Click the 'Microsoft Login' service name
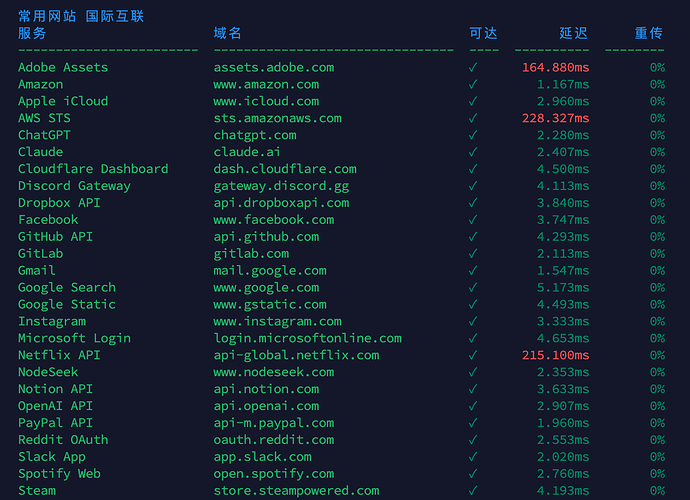The width and height of the screenshot is (690, 500). [x=74, y=338]
